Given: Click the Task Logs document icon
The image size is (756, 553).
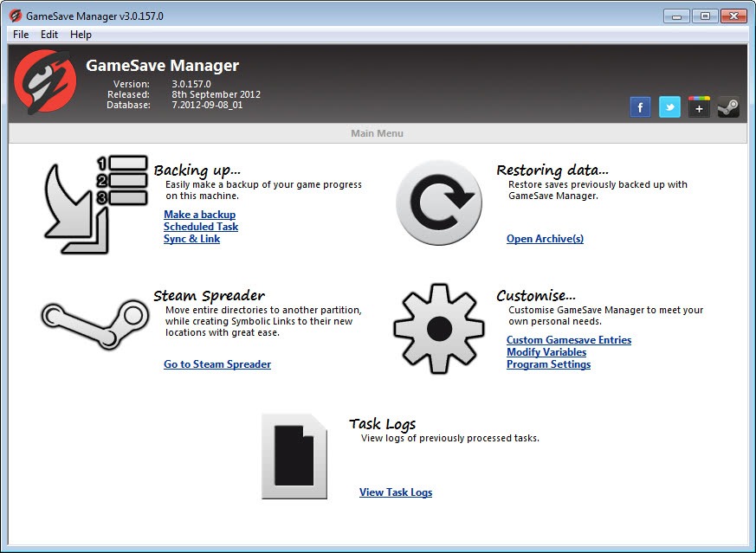Looking at the screenshot, I should pos(294,456).
